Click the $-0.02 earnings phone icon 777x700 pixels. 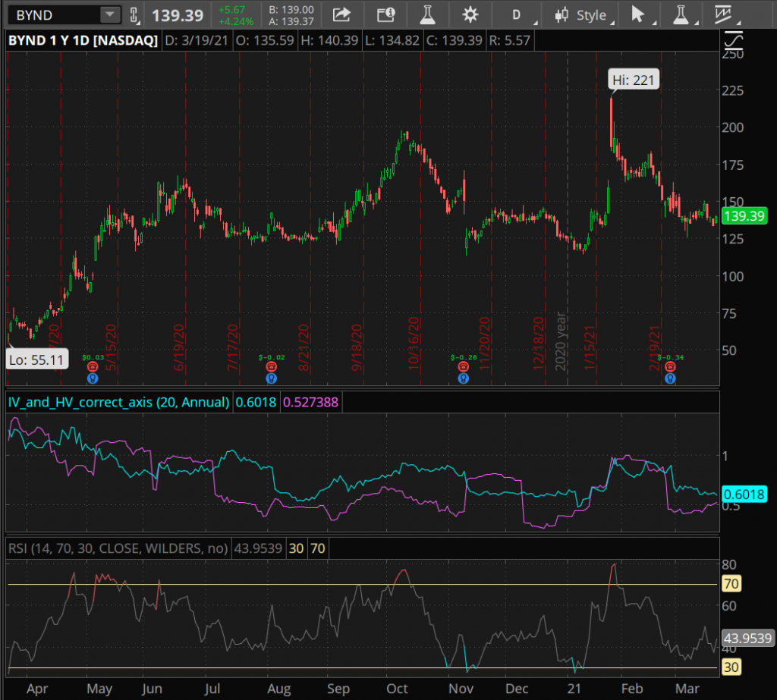[x=271, y=366]
